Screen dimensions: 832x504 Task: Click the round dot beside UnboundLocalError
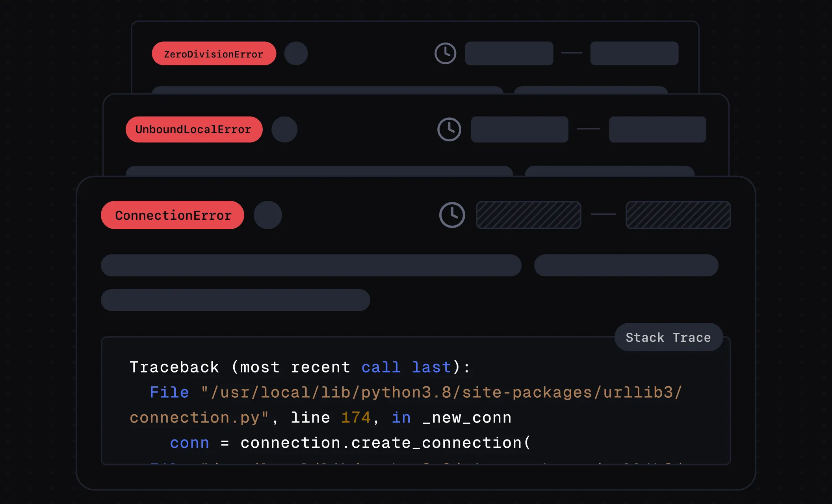(284, 129)
